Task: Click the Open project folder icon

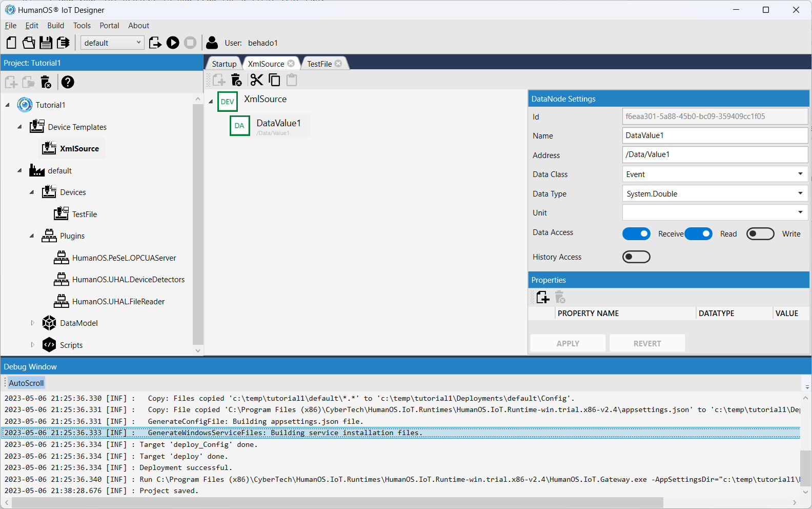Action: 29,43
